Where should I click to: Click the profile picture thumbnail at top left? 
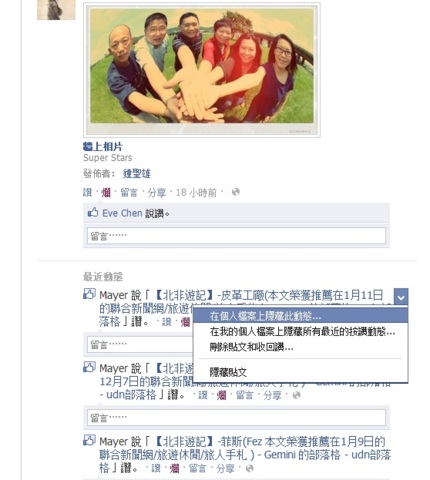56,10
